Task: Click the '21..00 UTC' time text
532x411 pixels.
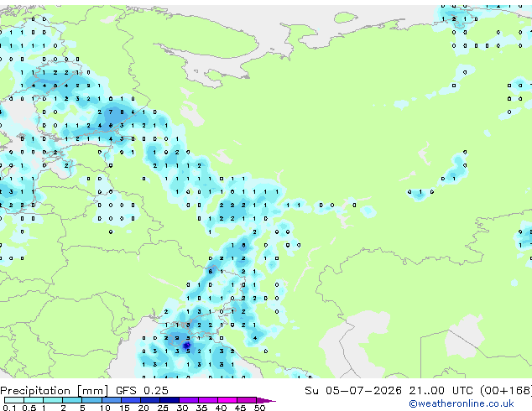Action: (x=441, y=391)
